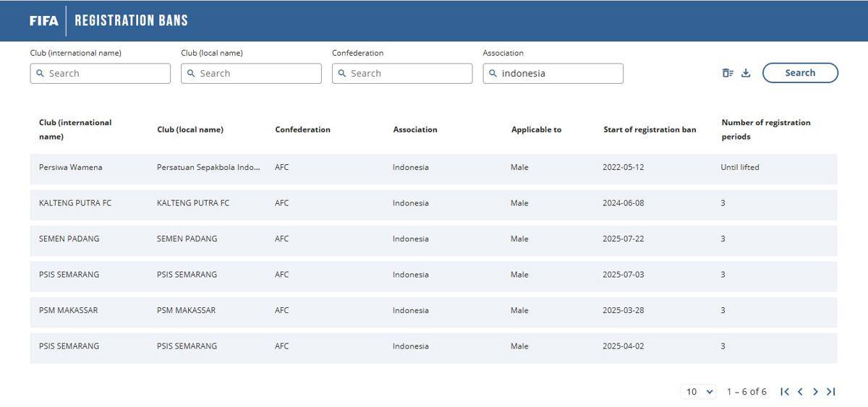Screen dimensions: 868x407
Task: Go to next page of results
Action: 815,392
